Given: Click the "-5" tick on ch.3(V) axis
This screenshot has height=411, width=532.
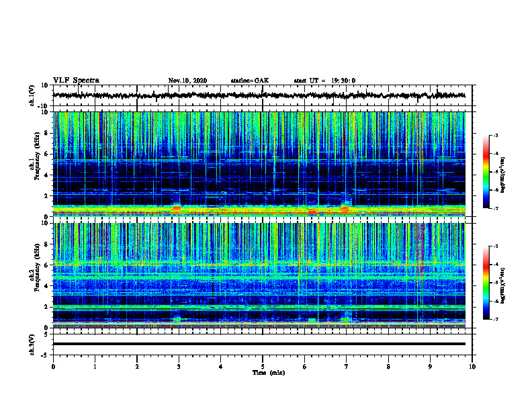Looking at the screenshot, I should (x=46, y=355).
